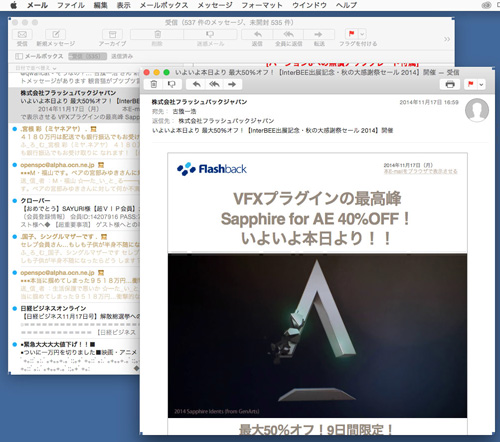Open the ウインドウ menu
Image resolution: width=500 pixels, height=442 pixels.
pos(309,5)
